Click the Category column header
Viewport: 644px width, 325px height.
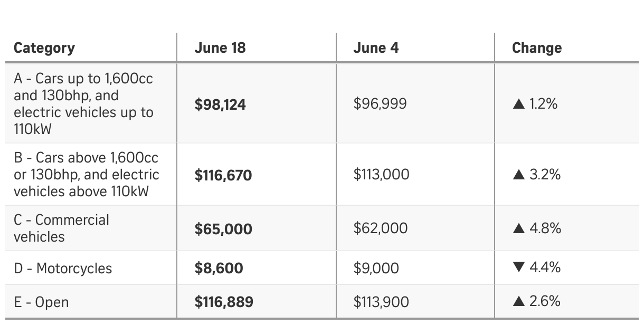click(x=44, y=48)
